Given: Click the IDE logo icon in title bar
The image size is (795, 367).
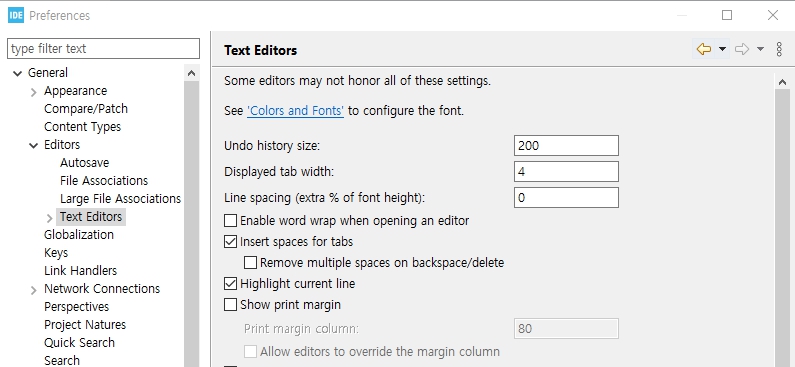Looking at the screenshot, I should 16,15.
